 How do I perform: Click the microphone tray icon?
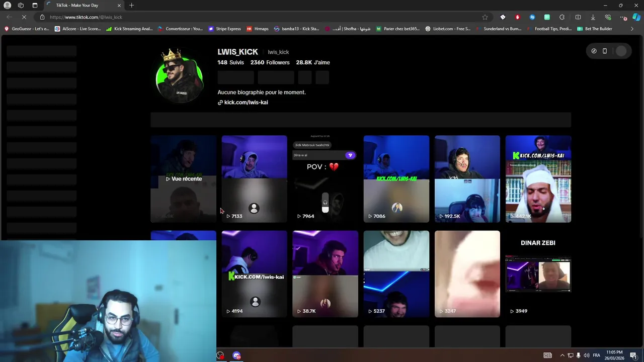point(578,355)
